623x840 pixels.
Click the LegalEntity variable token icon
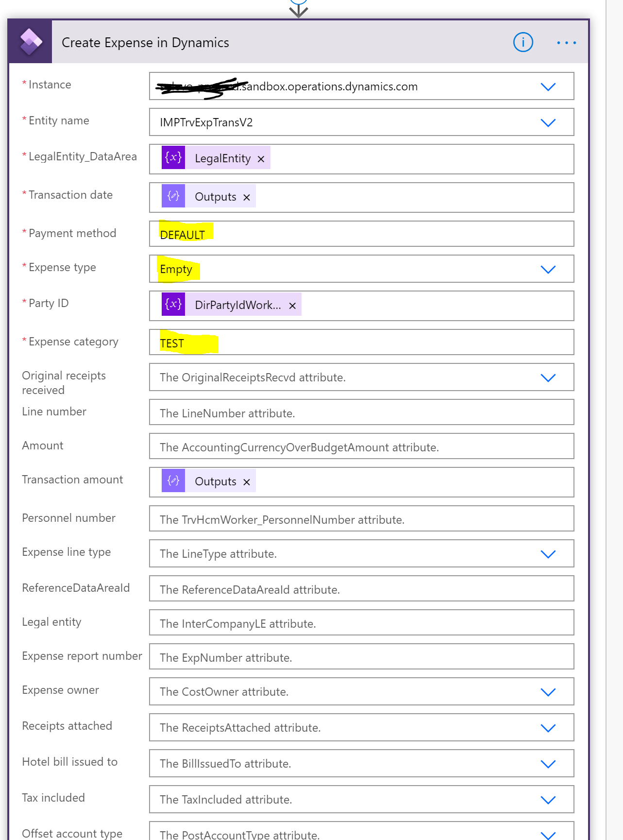coord(173,158)
